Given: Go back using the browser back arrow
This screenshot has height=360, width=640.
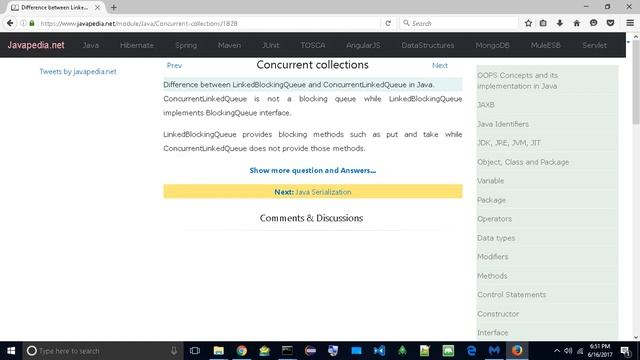Looking at the screenshot, I should click(10, 23).
